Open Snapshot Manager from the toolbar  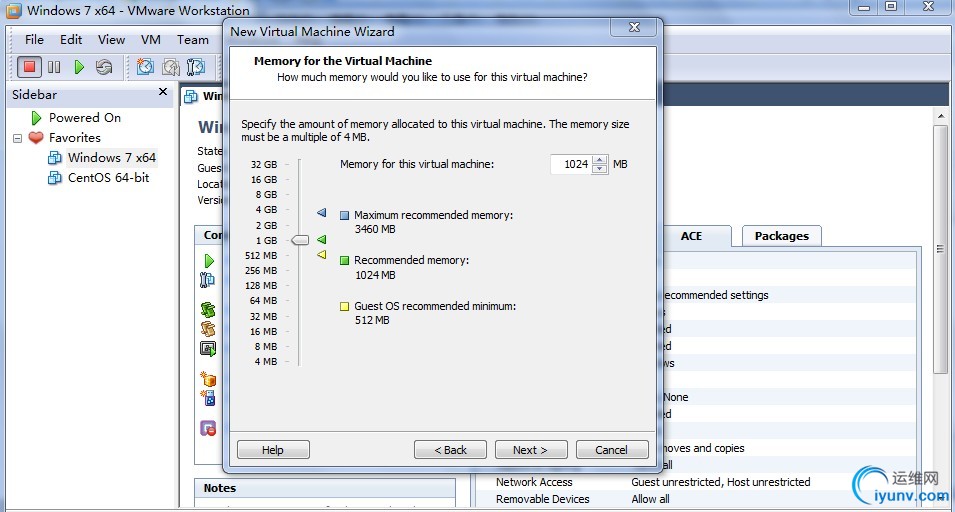196,67
